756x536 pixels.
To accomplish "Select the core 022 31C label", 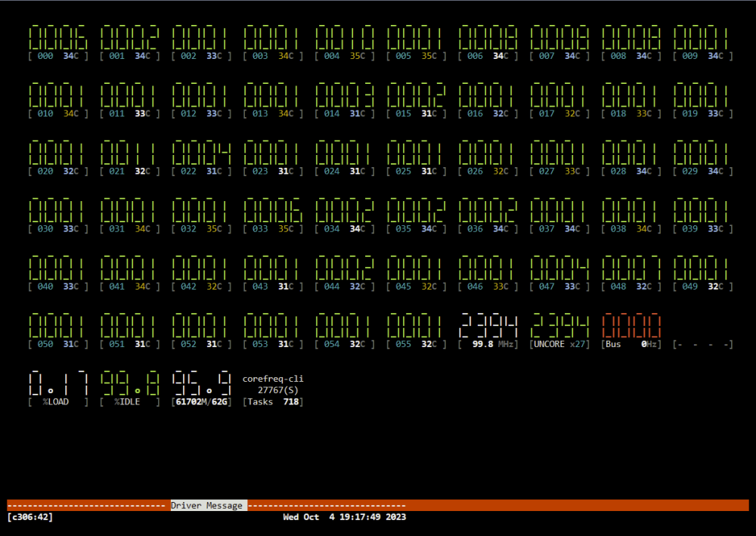I will [202, 171].
